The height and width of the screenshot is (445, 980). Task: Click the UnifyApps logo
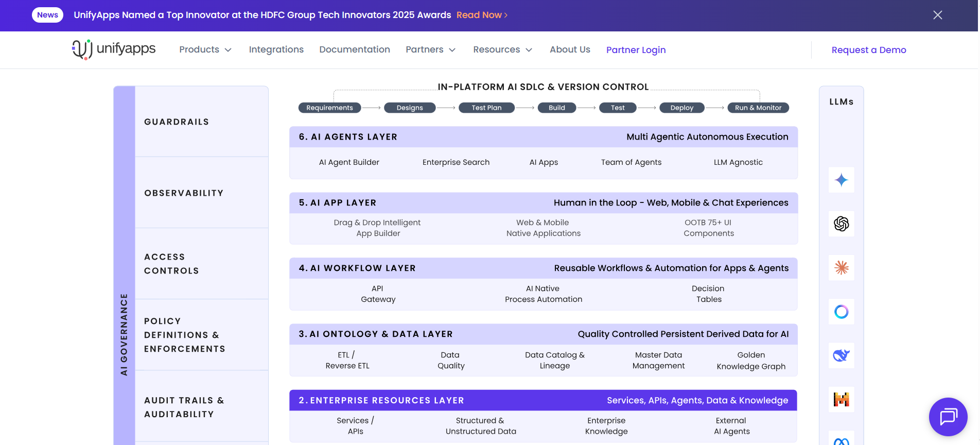pyautogui.click(x=114, y=49)
